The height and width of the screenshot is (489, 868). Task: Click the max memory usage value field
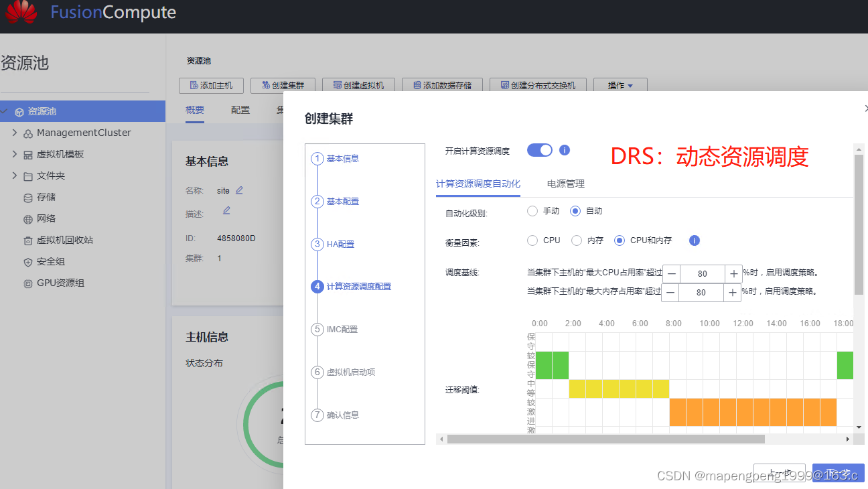pyautogui.click(x=702, y=293)
